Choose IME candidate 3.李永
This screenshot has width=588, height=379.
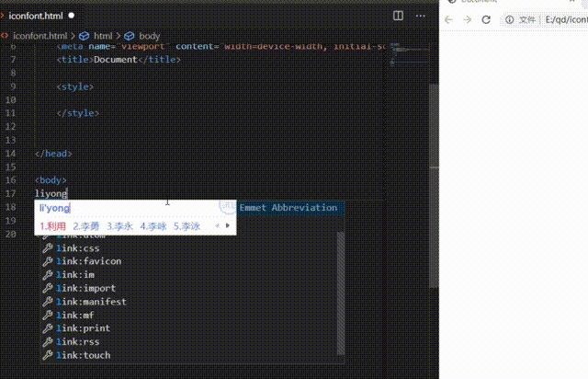pos(120,226)
